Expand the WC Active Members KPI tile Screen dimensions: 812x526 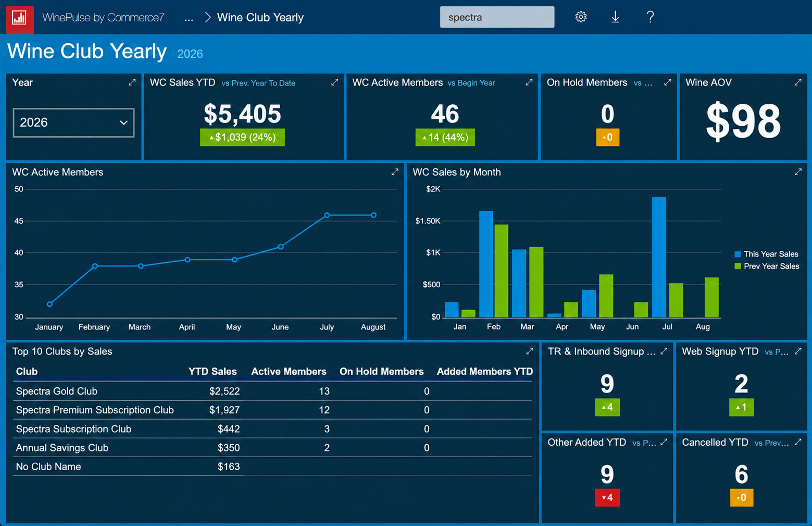coord(529,82)
